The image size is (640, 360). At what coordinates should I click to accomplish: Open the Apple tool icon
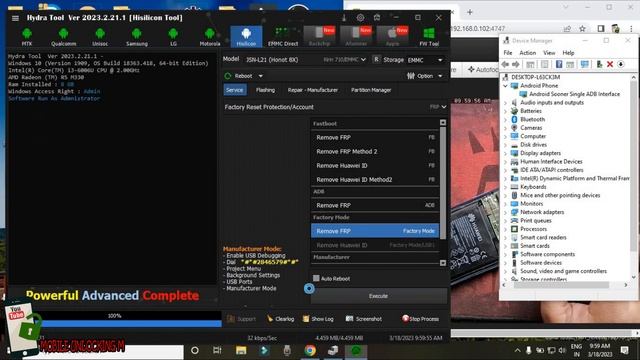392,37
